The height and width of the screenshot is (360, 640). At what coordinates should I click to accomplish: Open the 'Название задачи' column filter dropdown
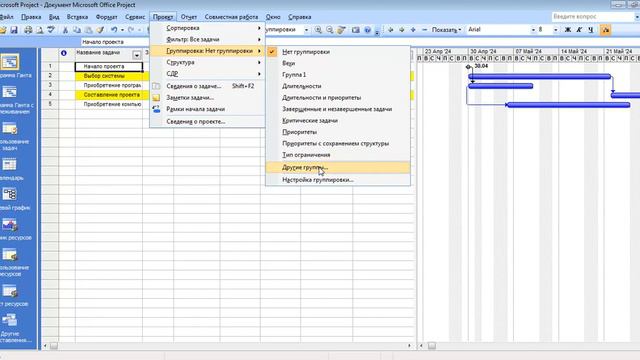(x=137, y=55)
